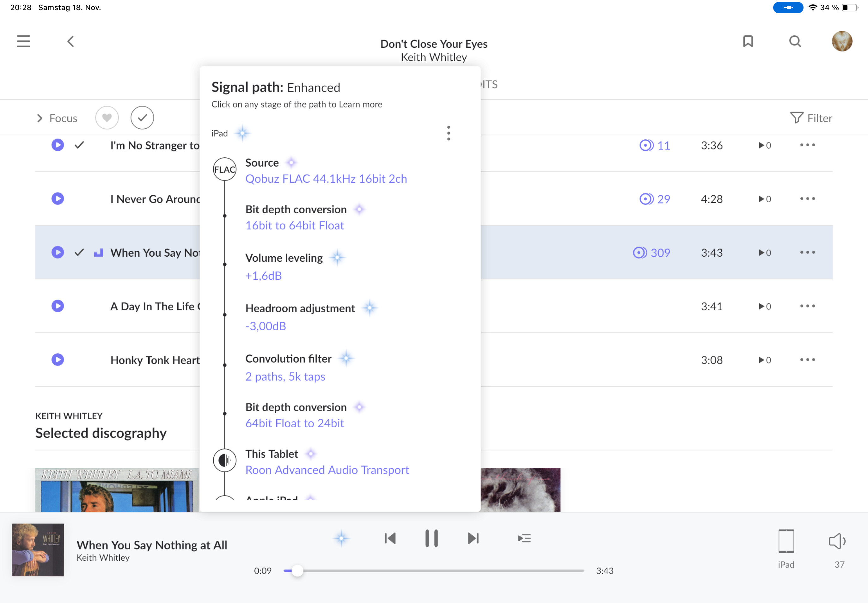Play track When You Say Nothing
Image resolution: width=868 pixels, height=603 pixels.
58,253
